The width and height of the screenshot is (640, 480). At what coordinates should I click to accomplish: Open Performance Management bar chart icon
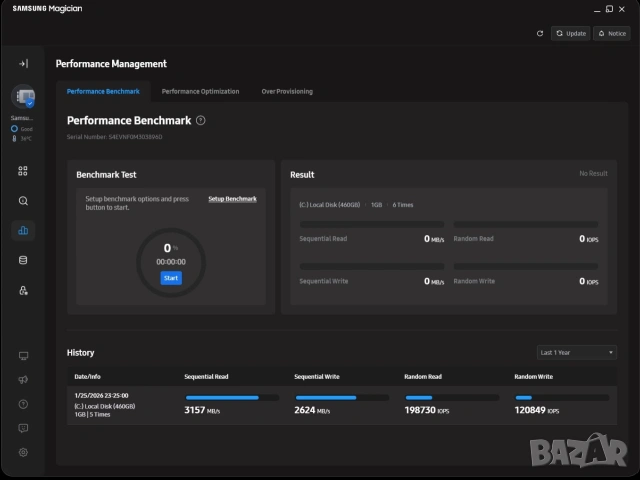click(x=23, y=231)
